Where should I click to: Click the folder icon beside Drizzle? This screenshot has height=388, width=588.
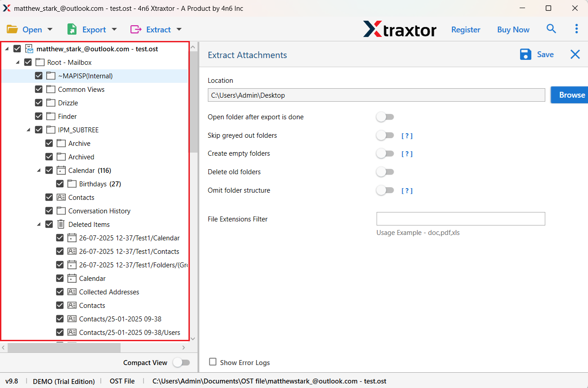point(51,103)
